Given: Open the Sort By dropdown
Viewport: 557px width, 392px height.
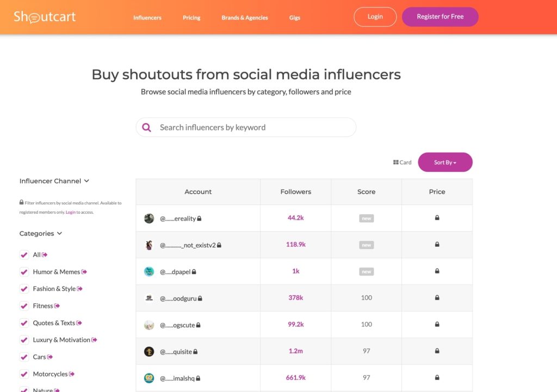Looking at the screenshot, I should pos(445,163).
